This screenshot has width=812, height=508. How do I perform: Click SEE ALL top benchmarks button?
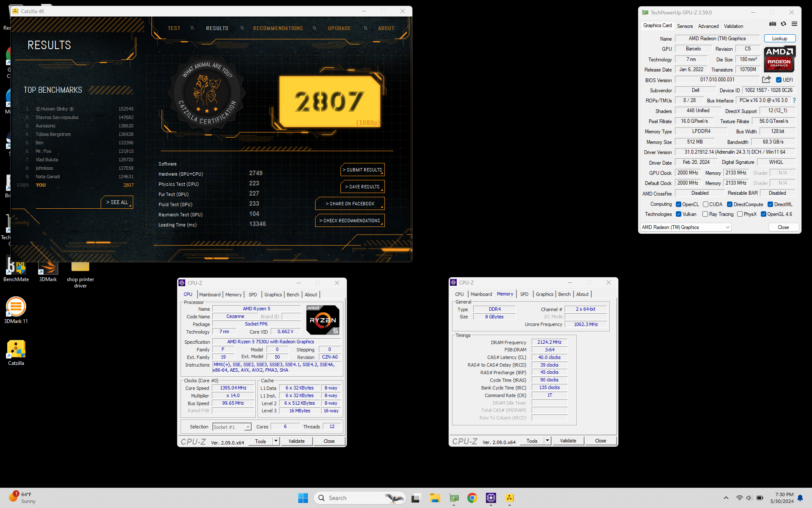click(x=117, y=202)
